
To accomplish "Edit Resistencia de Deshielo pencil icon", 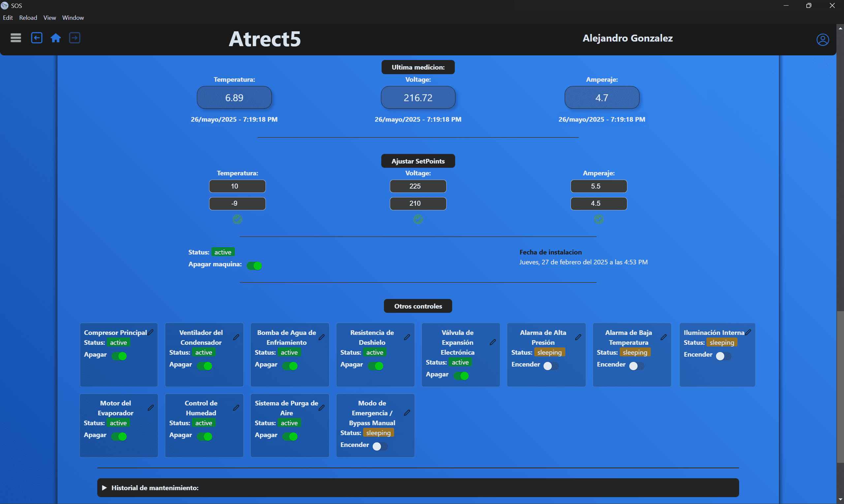I will [407, 337].
